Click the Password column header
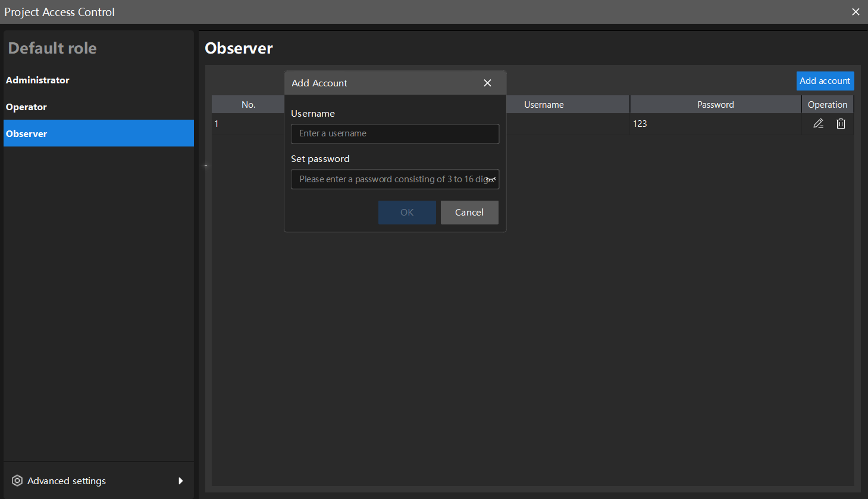Image resolution: width=868 pixels, height=499 pixels. (x=715, y=104)
